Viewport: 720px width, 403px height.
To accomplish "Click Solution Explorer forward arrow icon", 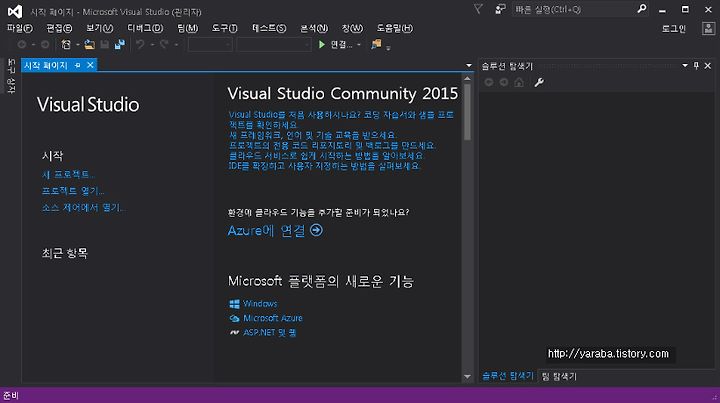I will click(x=504, y=82).
